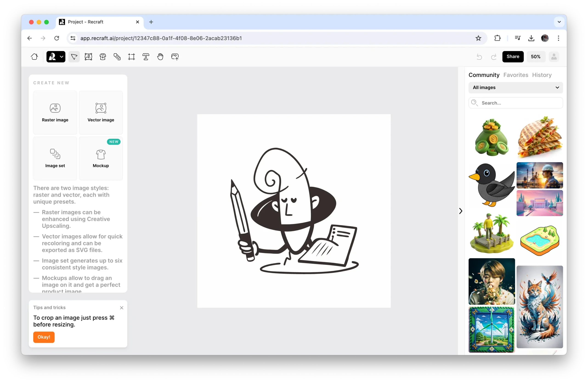Image resolution: width=588 pixels, height=383 pixels.
Task: Switch to the Favorites tab
Action: [x=516, y=75]
